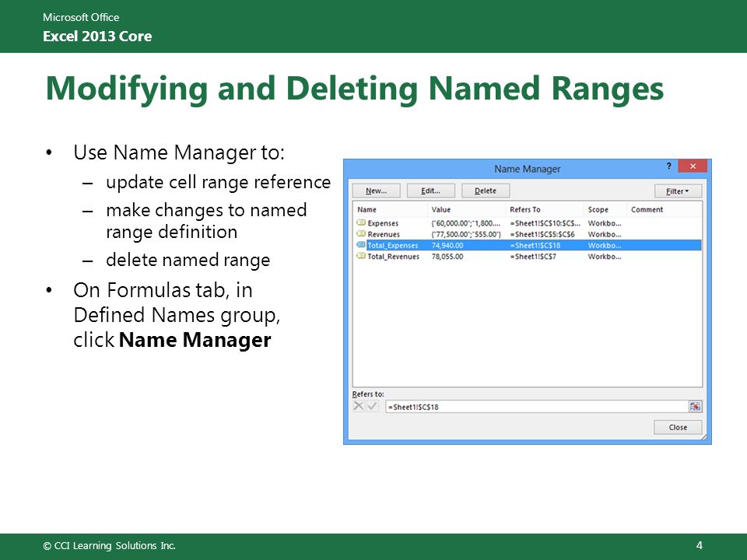Sort by the Comment column header
Image resolution: width=747 pixels, height=560 pixels.
click(664, 209)
